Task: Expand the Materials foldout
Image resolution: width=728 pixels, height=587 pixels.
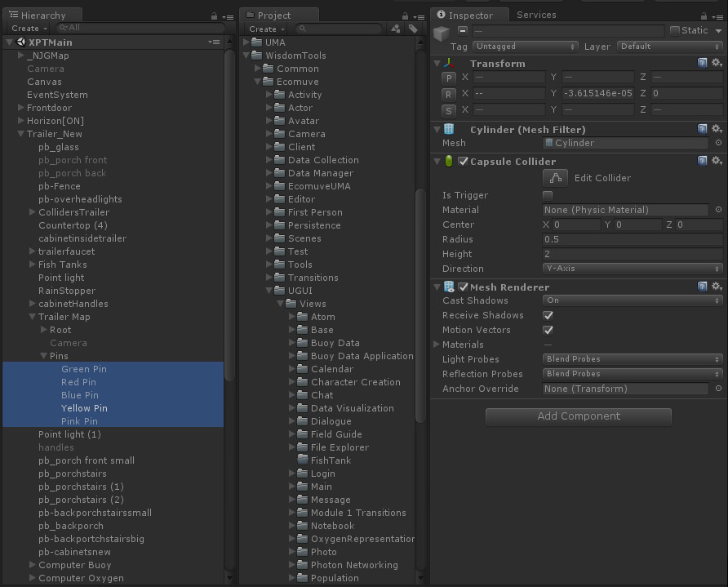Action: pos(437,345)
